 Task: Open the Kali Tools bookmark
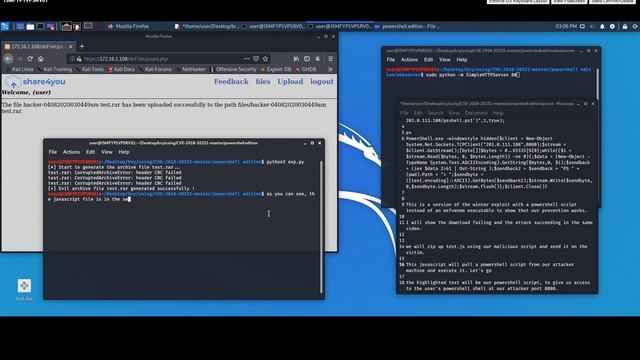[89, 69]
